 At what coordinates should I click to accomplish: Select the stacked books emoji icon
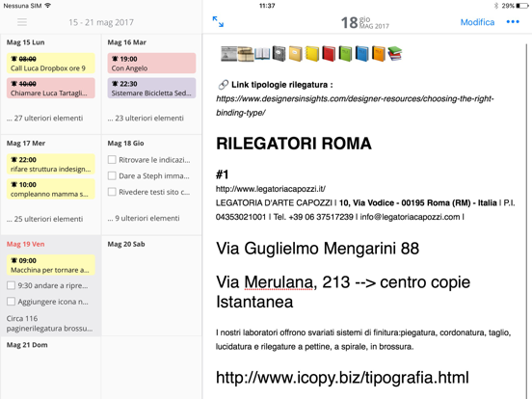pos(395,54)
